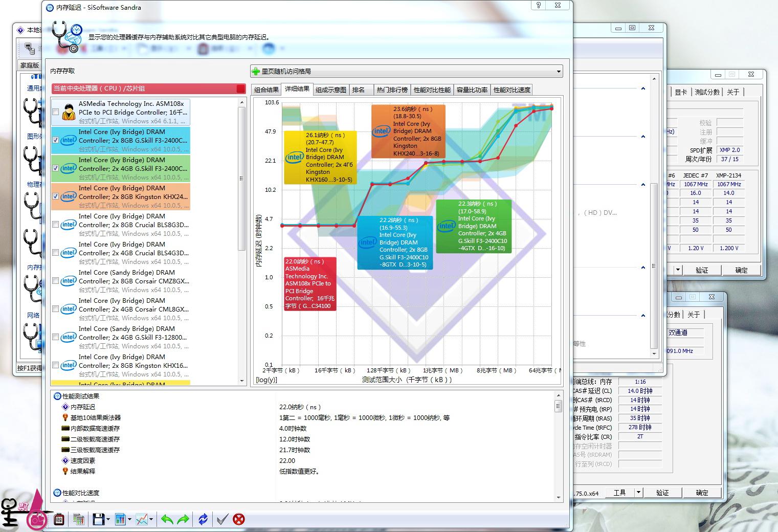Click the chip icon beside 三级板载高速缓存
Image resolution: width=778 pixels, height=532 pixels.
[65, 450]
